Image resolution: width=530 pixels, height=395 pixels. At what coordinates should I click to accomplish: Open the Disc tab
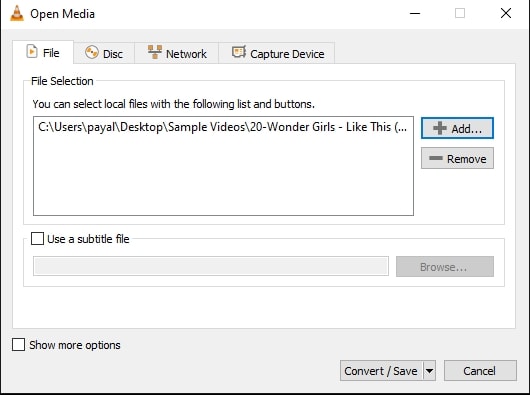[104, 53]
